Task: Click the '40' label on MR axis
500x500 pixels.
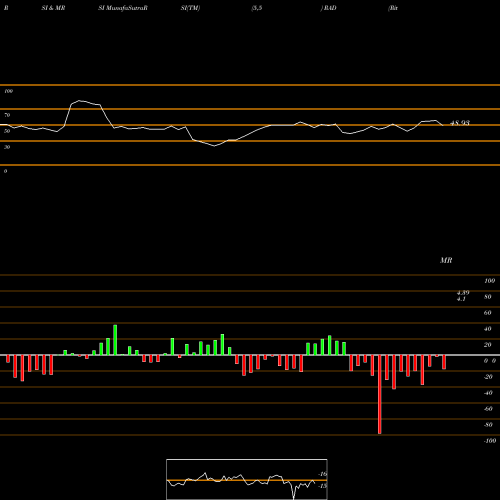Action: click(x=487, y=329)
